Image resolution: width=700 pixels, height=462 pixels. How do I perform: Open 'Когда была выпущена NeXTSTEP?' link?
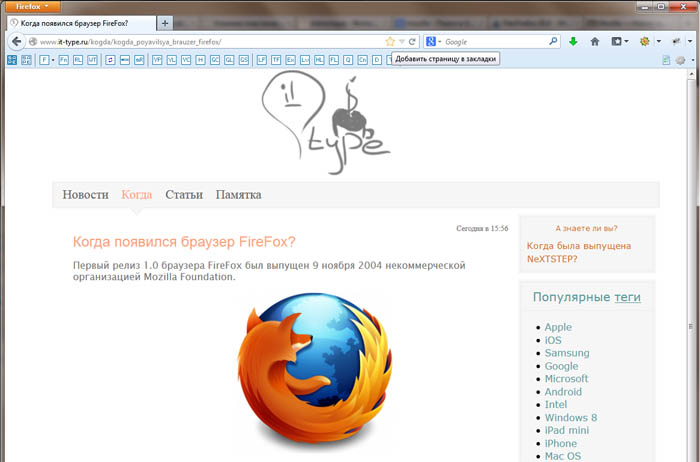[x=579, y=252]
